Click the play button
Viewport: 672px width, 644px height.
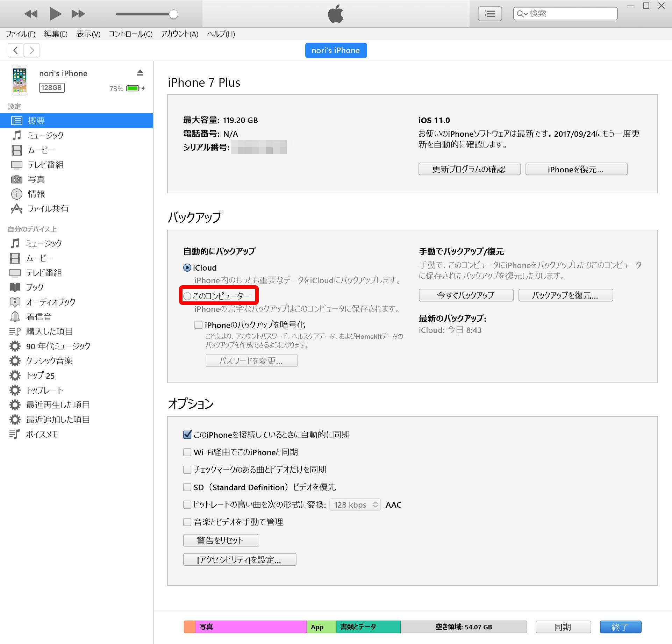(55, 14)
